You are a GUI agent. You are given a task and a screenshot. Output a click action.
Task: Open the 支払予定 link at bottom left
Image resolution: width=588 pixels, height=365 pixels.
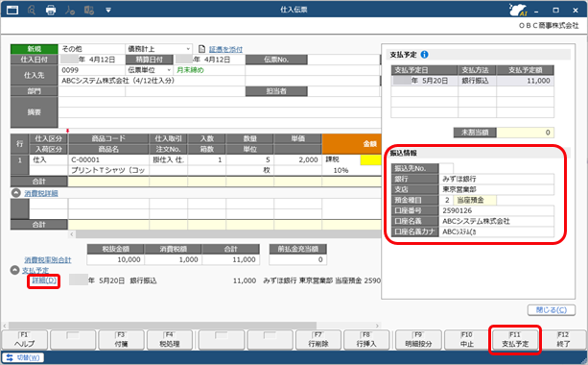tap(35, 270)
